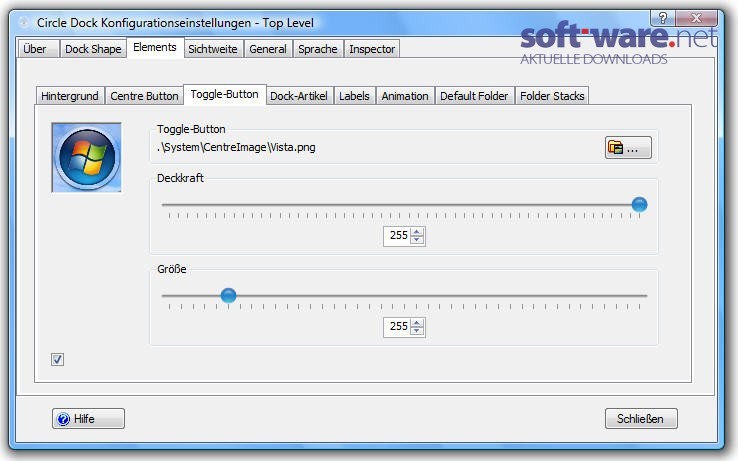Open the Dock-Artikel sub-tab
This screenshot has width=738, height=461.
click(299, 96)
